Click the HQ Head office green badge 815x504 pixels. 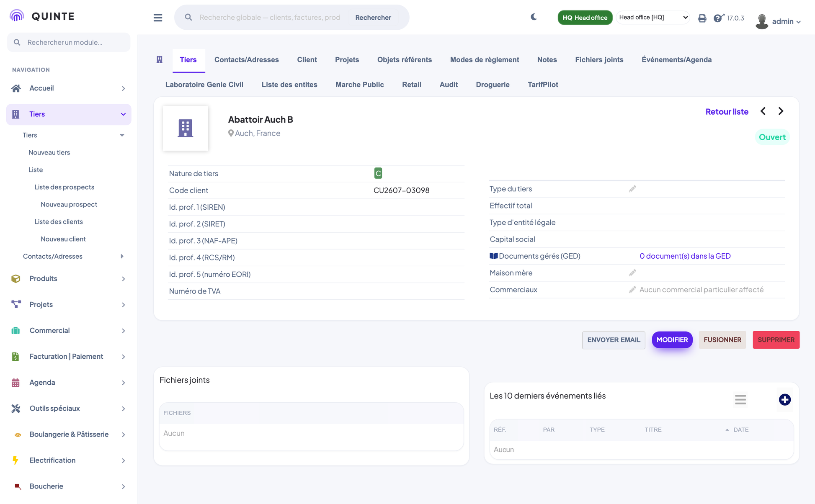pyautogui.click(x=585, y=18)
